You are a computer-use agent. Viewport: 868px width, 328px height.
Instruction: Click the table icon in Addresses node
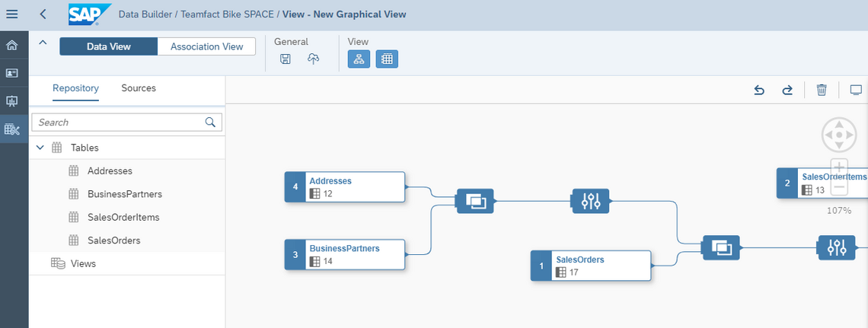314,193
